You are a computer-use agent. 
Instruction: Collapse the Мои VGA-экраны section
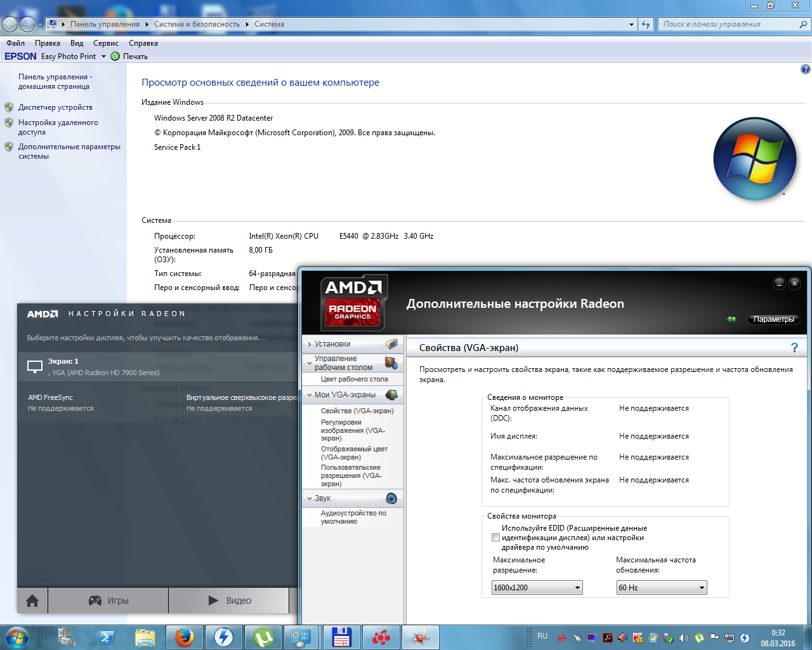click(346, 395)
